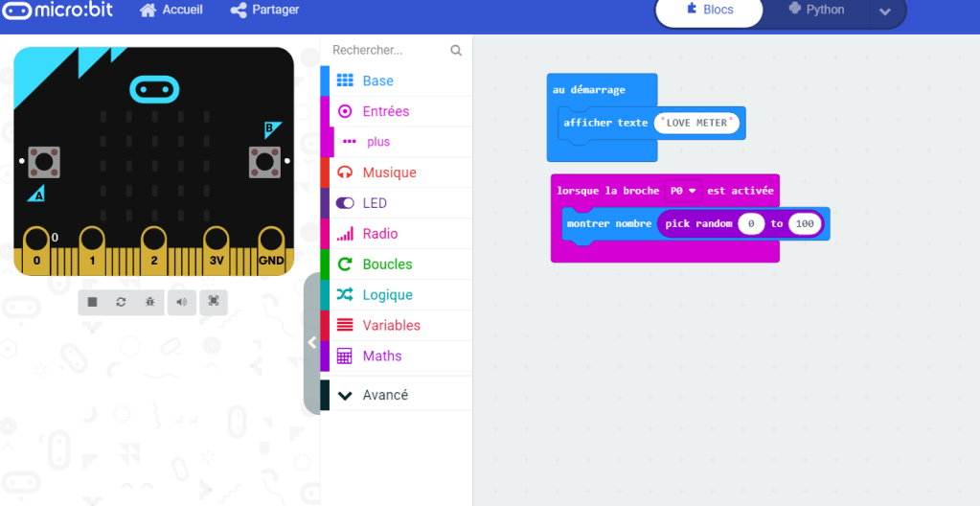
Task: Launch simulator in full screen
Action: click(x=213, y=302)
